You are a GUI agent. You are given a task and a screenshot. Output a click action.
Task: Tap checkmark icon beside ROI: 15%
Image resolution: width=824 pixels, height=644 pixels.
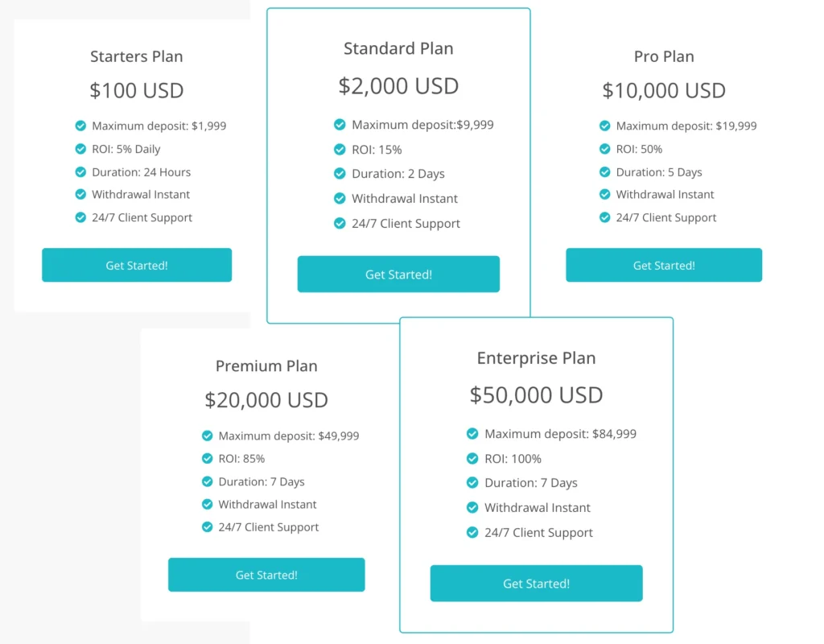(x=340, y=149)
